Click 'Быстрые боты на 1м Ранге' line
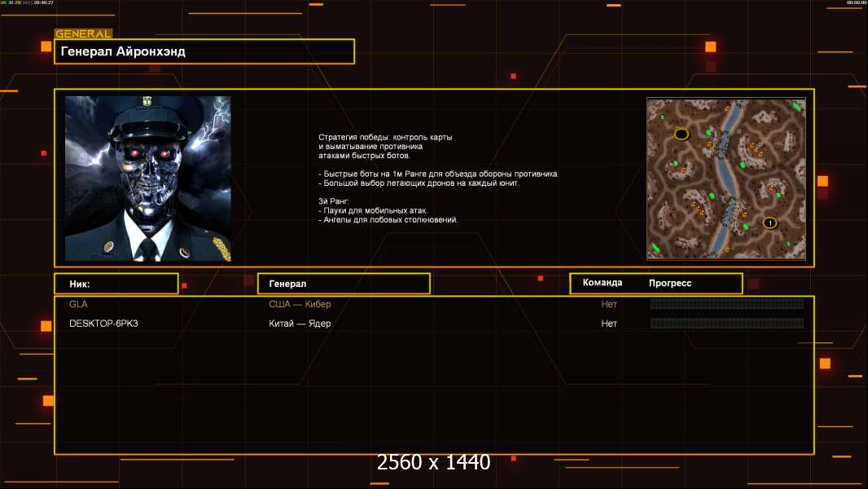Screen dimensions: 868x489 (439, 174)
